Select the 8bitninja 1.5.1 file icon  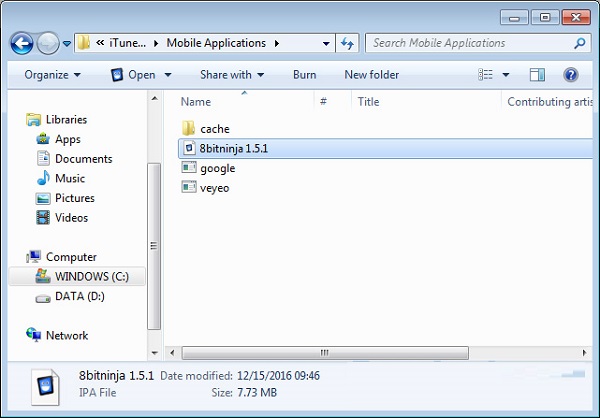click(189, 148)
